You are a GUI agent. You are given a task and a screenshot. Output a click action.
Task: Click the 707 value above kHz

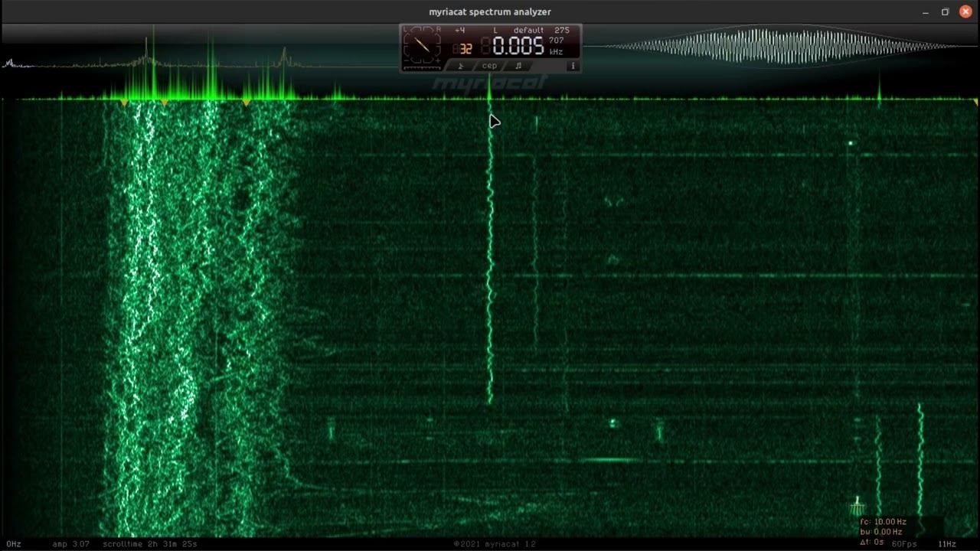557,41
